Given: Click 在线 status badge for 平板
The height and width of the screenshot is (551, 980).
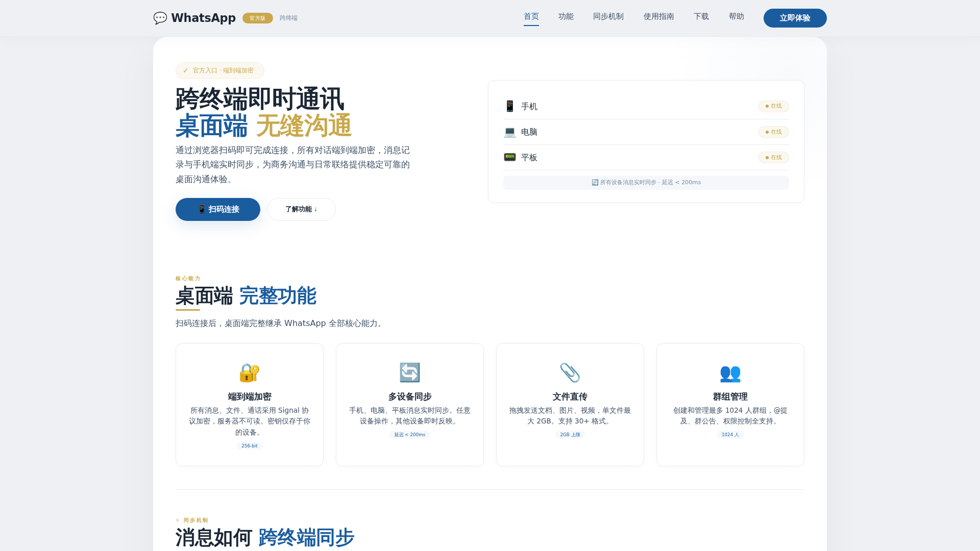Looking at the screenshot, I should coord(774,157).
